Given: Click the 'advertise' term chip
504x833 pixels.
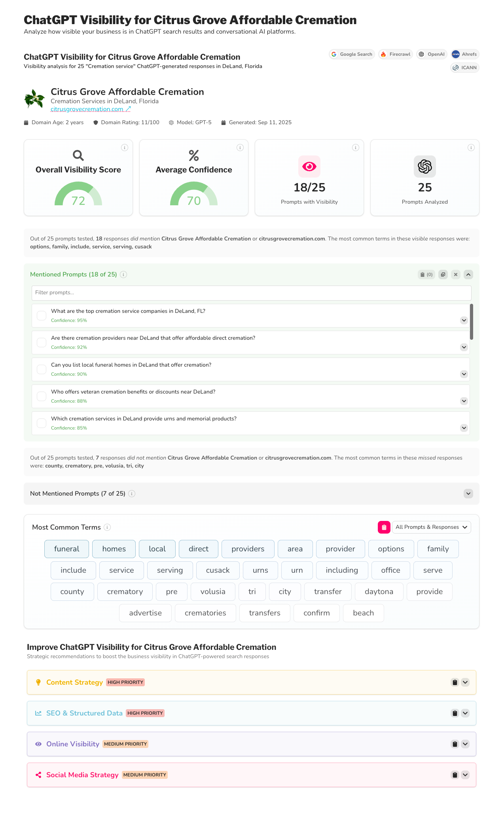Looking at the screenshot, I should coord(145,613).
